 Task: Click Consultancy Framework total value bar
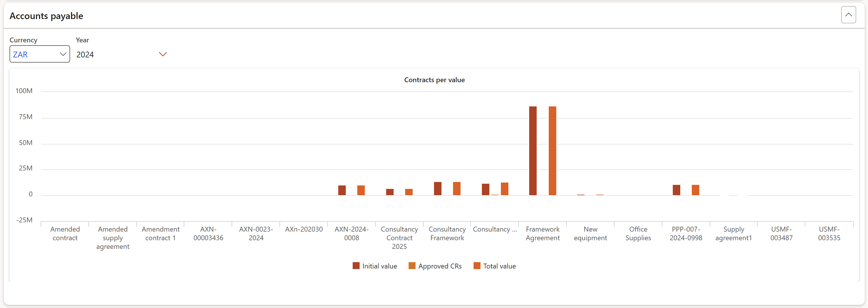click(x=456, y=189)
